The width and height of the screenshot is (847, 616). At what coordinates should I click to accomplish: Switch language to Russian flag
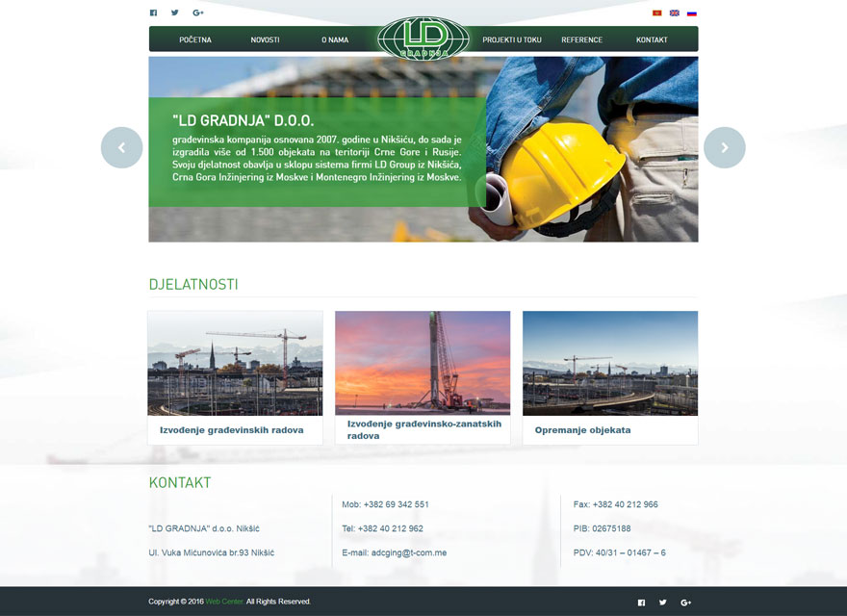(x=691, y=13)
